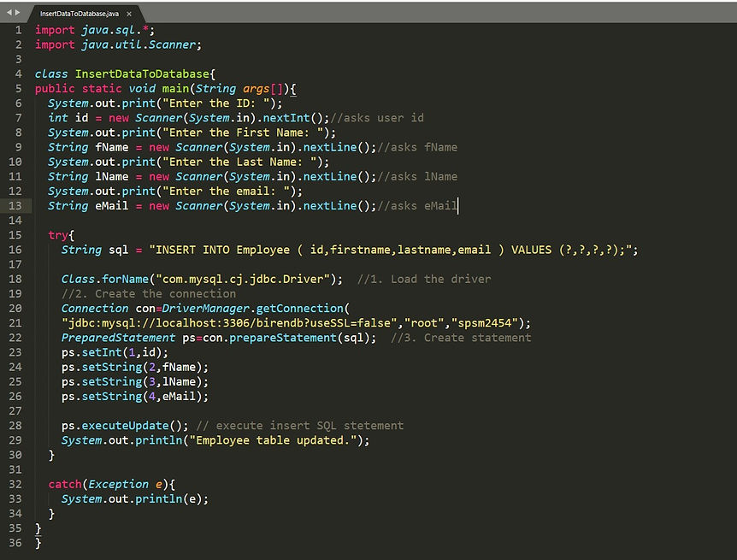Click the previous tab left arrow
Viewport: 737px width, 560px height.
pyautogui.click(x=9, y=13)
